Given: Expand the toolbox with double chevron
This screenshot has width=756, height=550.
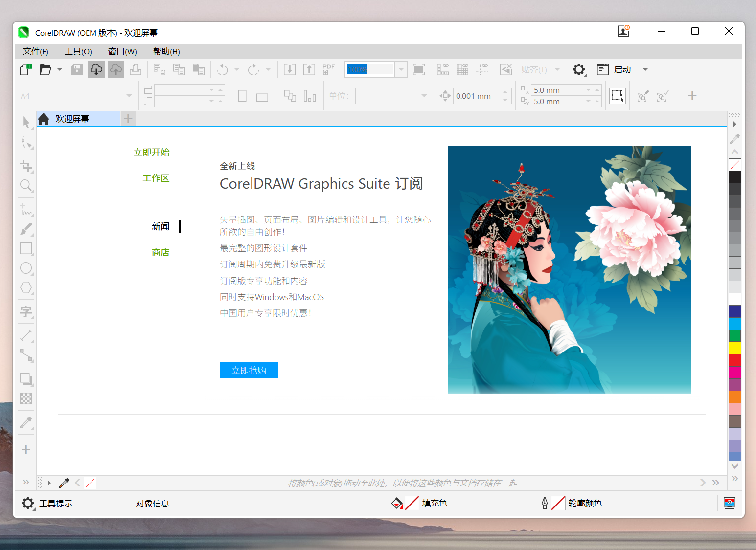Looking at the screenshot, I should pyautogui.click(x=26, y=482).
